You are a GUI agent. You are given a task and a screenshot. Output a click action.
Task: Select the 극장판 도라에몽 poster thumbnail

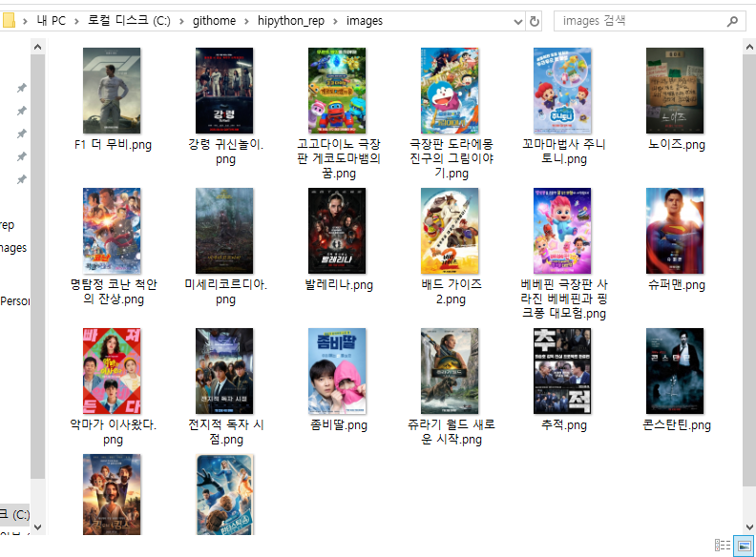click(450, 91)
